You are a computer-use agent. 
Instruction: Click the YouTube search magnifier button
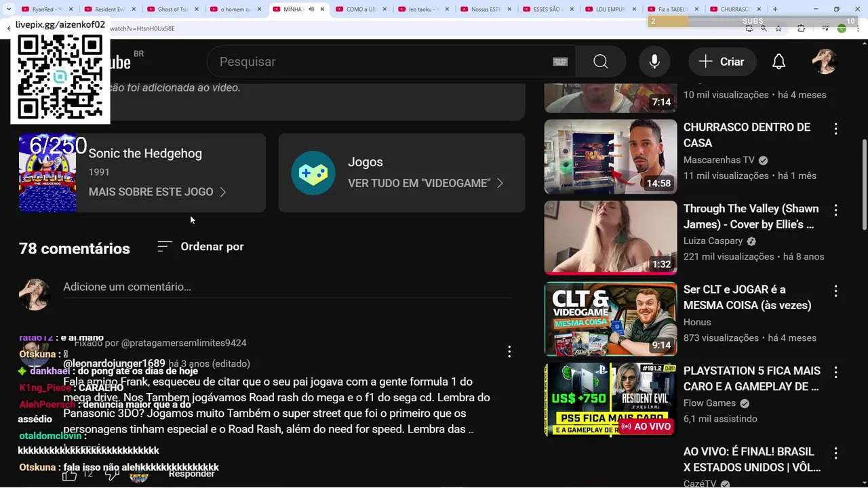pos(600,62)
